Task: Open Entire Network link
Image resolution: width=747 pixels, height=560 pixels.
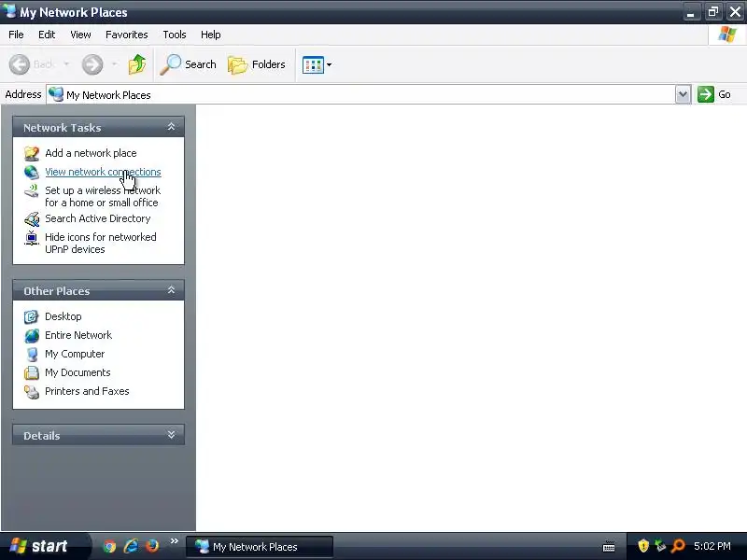Action: click(x=78, y=335)
